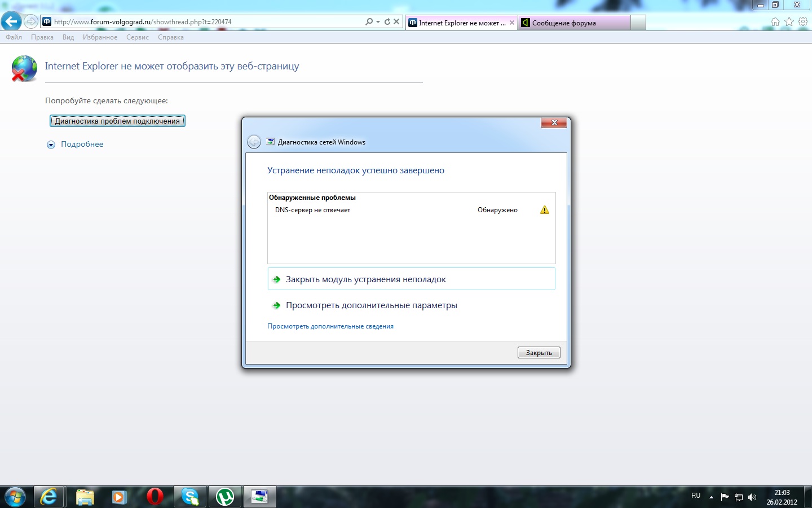Click Просмотреть дополнительные сведения link
This screenshot has width=812, height=508.
click(x=330, y=326)
